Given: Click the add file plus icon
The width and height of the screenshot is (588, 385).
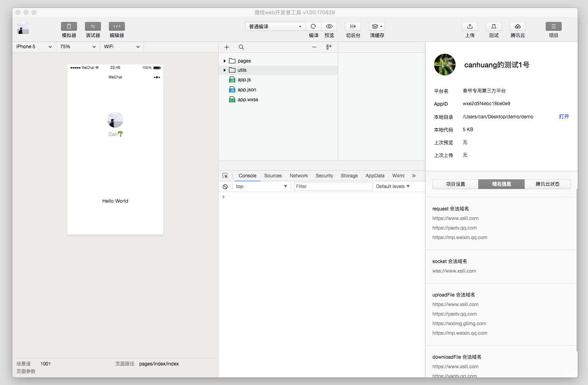Looking at the screenshot, I should (x=227, y=47).
